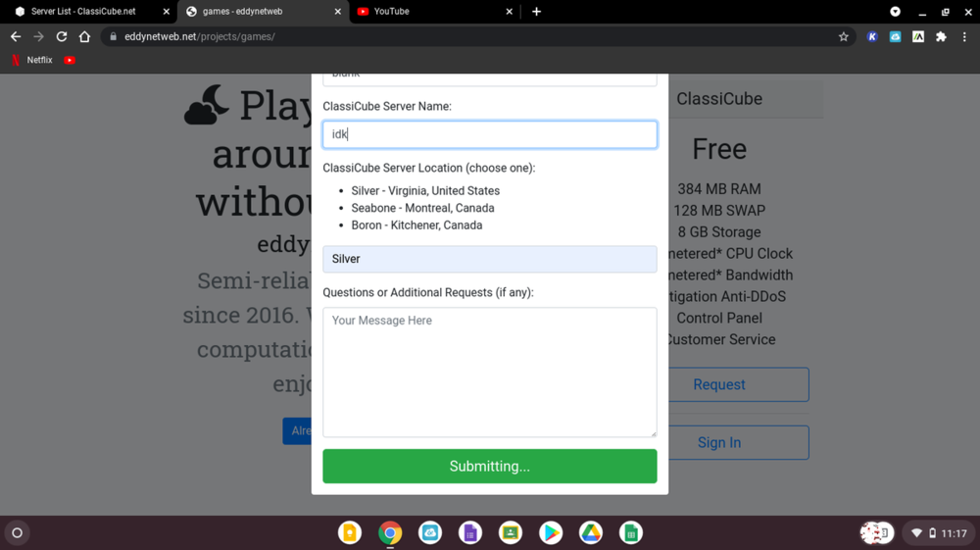Click the browser forward arrow
980x550 pixels.
[x=39, y=37]
